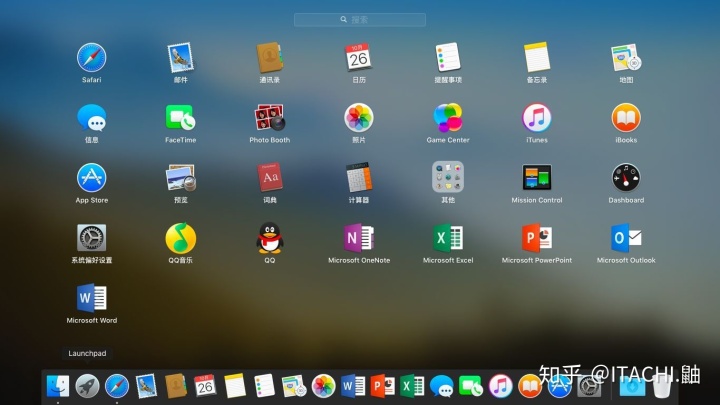
Task: Open the Game Center app
Action: pyautogui.click(x=448, y=118)
